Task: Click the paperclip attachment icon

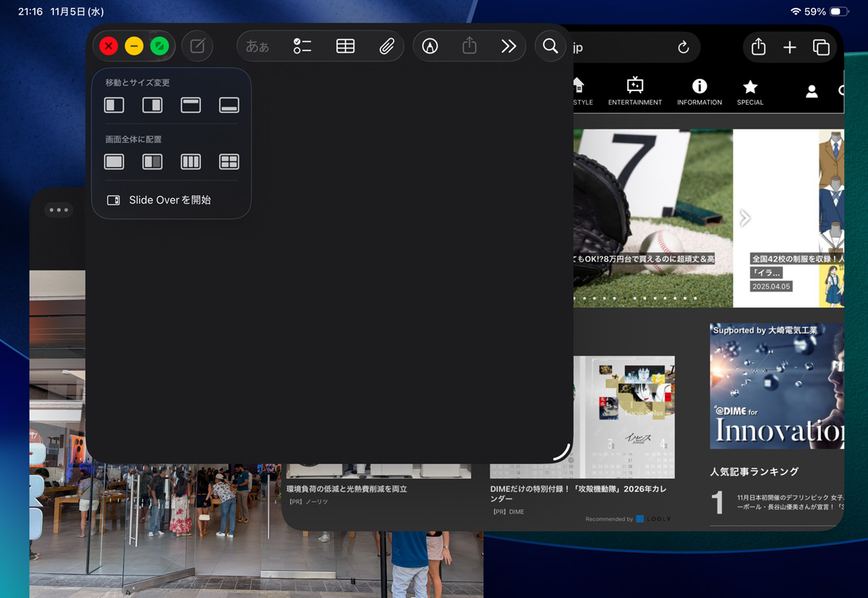Action: 387,46
